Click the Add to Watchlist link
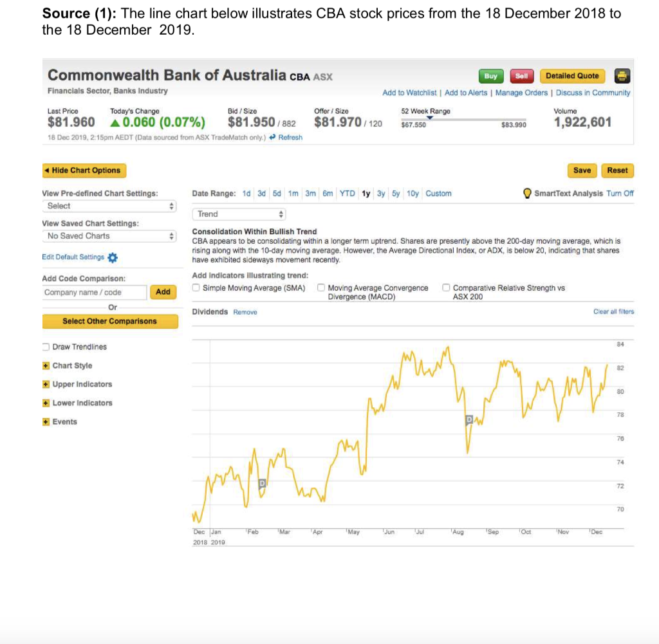 pos(410,93)
